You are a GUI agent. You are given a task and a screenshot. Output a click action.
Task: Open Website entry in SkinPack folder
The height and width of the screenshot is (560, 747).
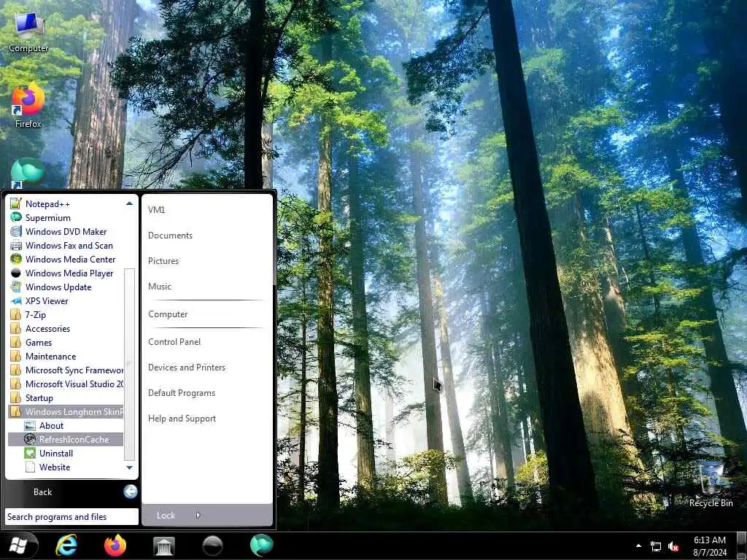tap(66, 467)
